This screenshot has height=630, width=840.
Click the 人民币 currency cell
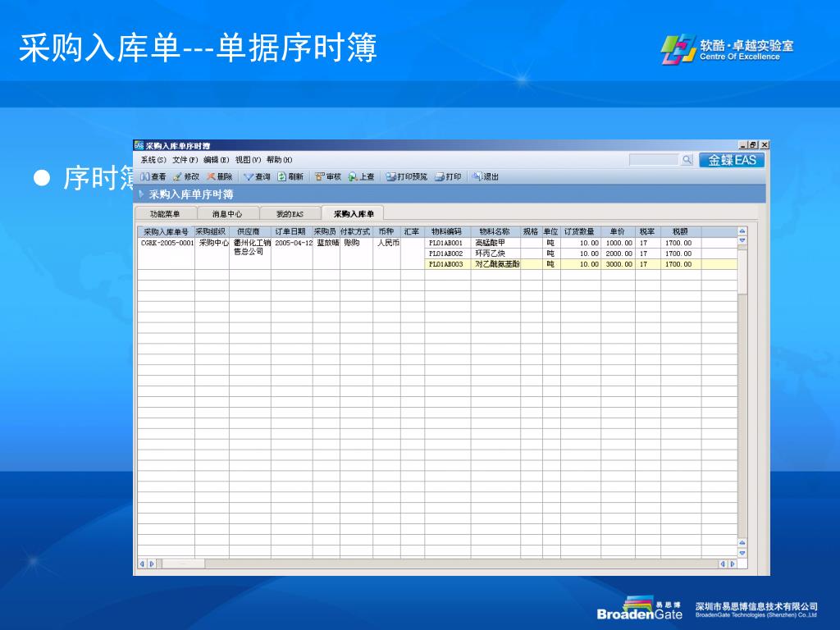point(386,253)
